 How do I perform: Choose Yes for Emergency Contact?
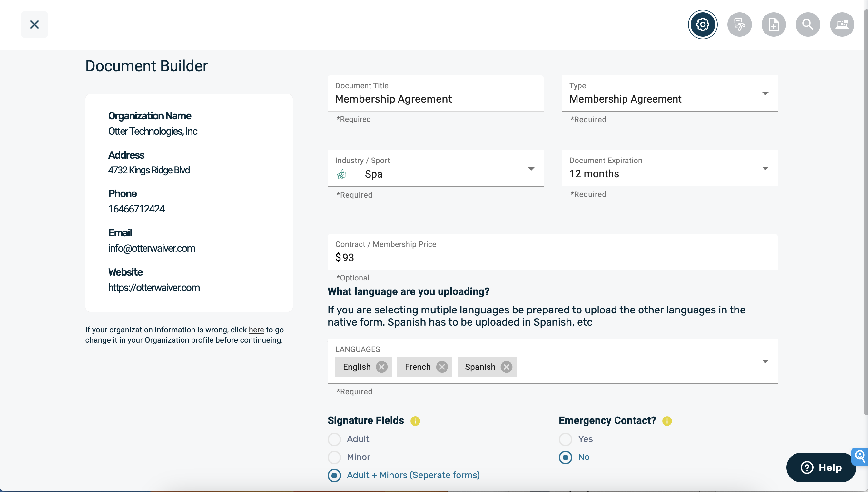click(565, 439)
